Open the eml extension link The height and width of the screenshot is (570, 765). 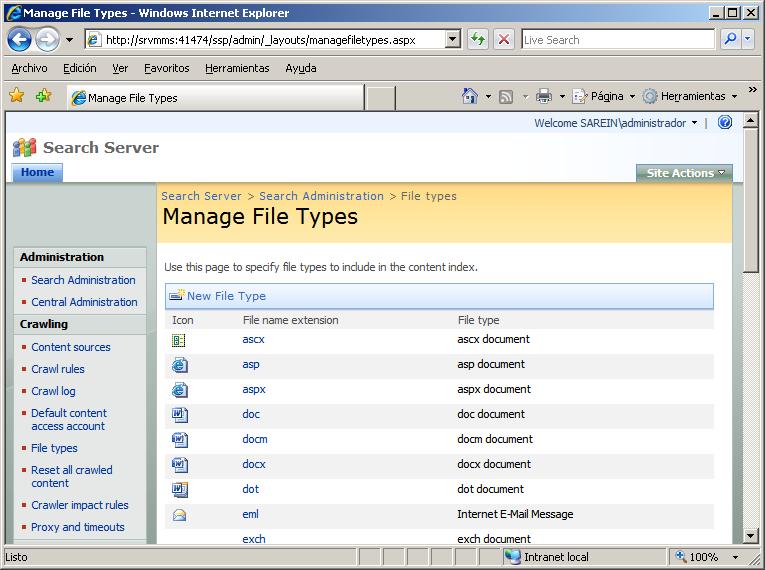point(250,514)
